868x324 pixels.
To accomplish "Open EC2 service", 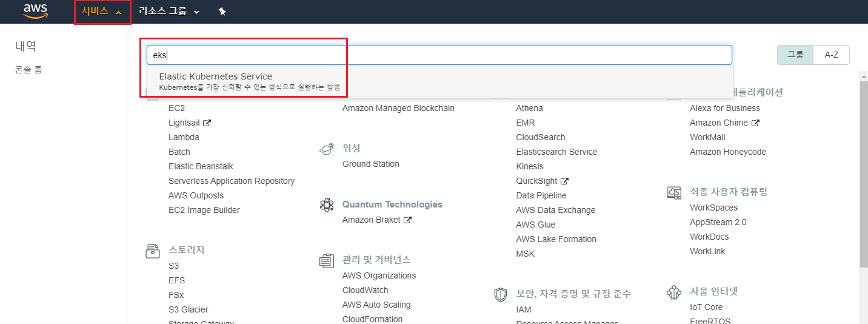I will [176, 108].
